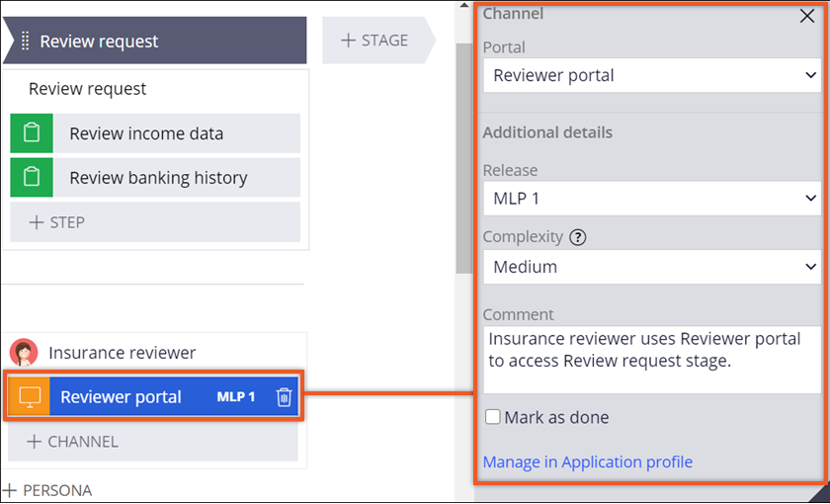Image resolution: width=830 pixels, height=504 pixels.
Task: Delete the Reviewer portal channel via trash icon
Action: [284, 397]
